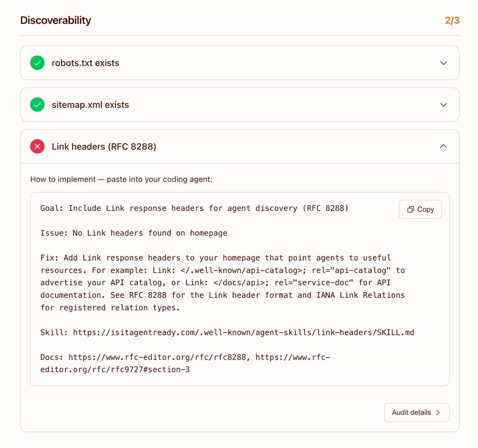Click the Goal line in the code block

194,208
